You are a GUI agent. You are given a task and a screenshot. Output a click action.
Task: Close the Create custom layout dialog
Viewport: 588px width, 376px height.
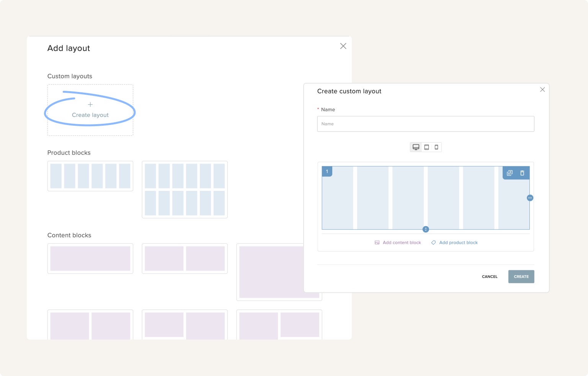coord(542,90)
